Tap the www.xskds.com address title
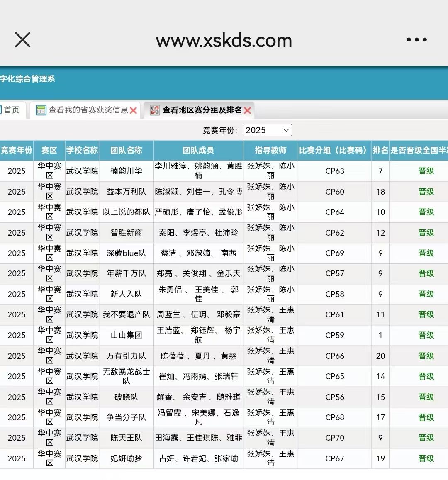 pyautogui.click(x=224, y=40)
